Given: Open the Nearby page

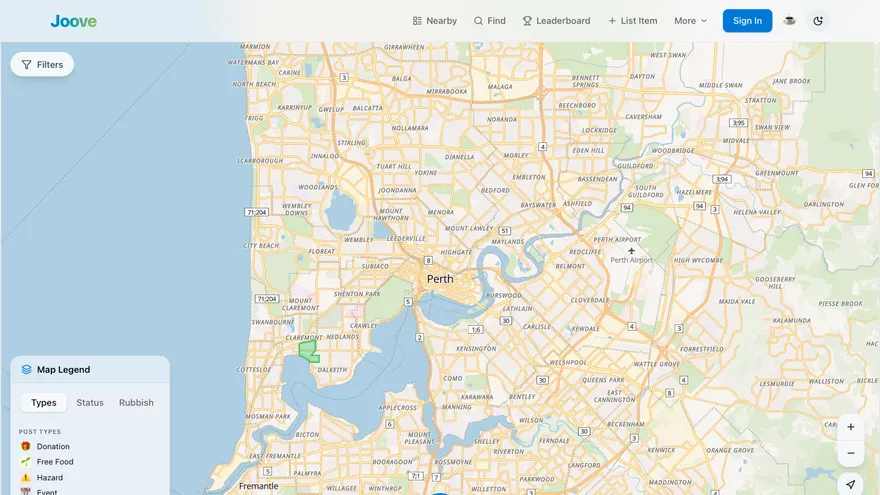Looking at the screenshot, I should (434, 21).
